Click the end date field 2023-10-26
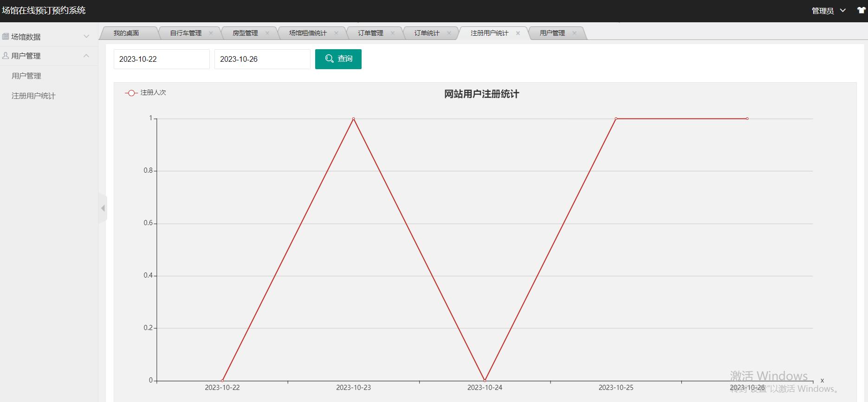This screenshot has height=402, width=868. (262, 59)
